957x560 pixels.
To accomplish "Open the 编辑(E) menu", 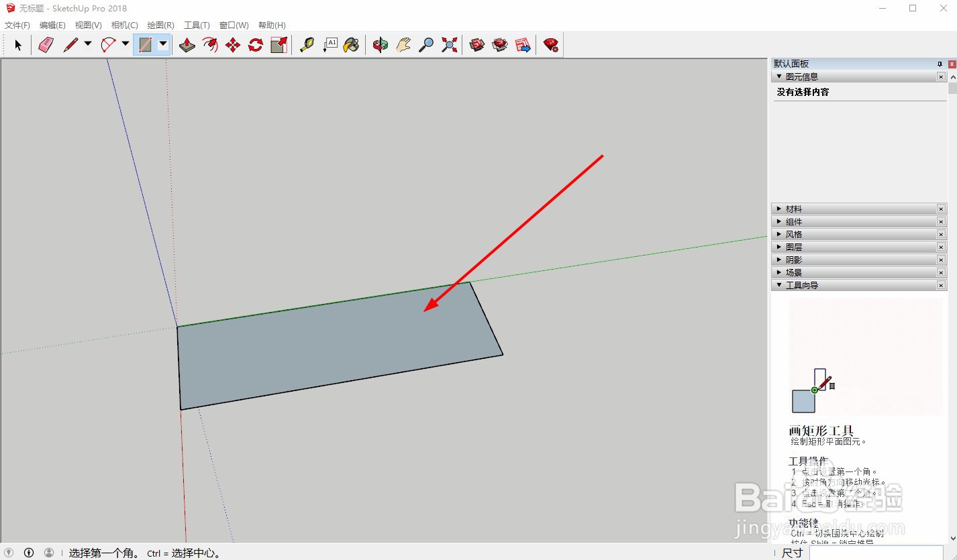I will click(52, 25).
